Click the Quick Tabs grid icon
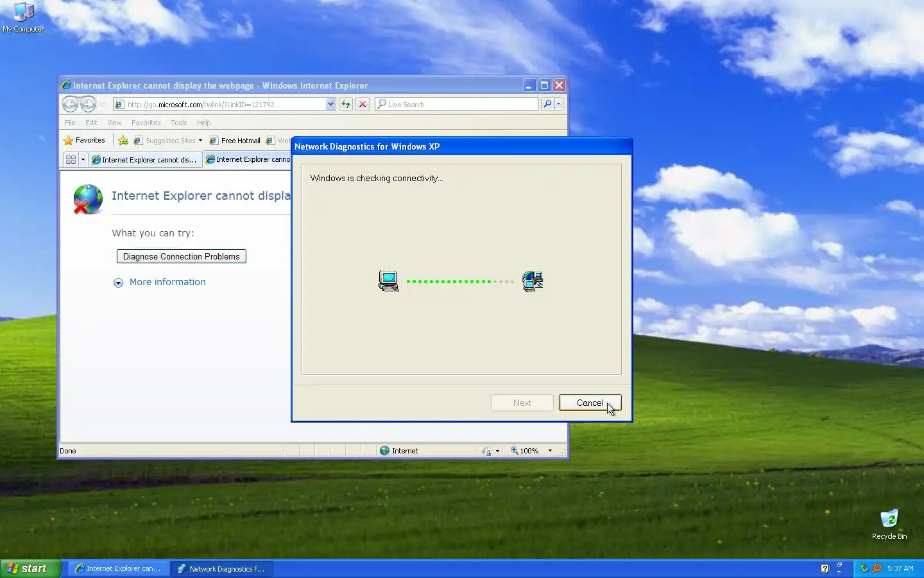This screenshot has height=578, width=924. (x=71, y=159)
